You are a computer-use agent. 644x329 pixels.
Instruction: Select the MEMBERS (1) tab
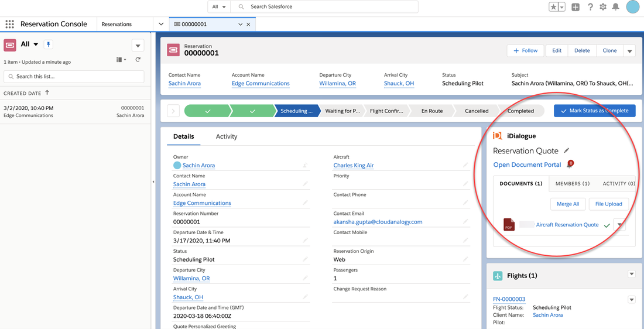pyautogui.click(x=573, y=184)
